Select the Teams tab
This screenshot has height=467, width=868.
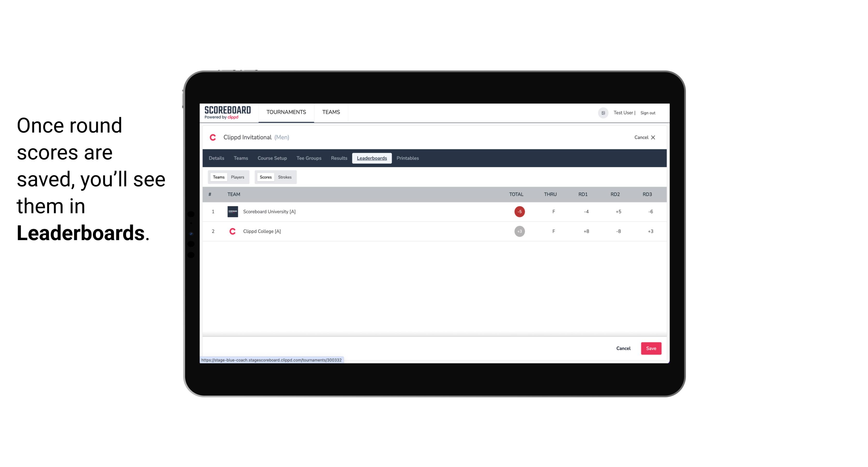pos(218,177)
